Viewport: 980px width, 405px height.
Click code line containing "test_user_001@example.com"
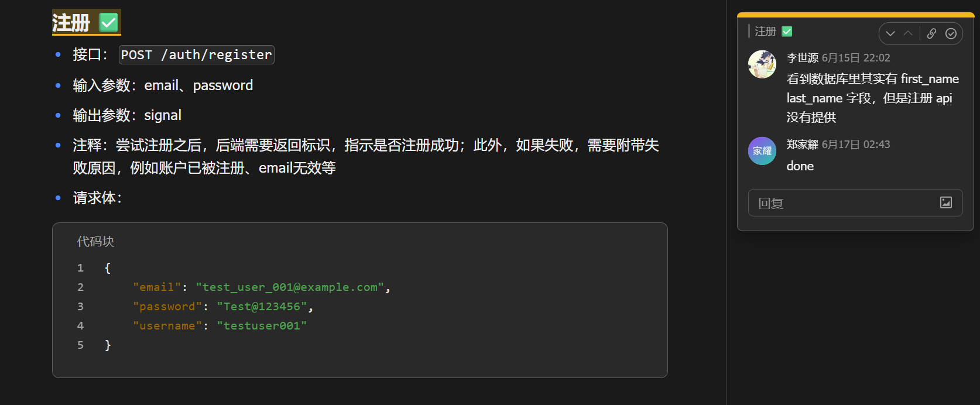tap(262, 287)
